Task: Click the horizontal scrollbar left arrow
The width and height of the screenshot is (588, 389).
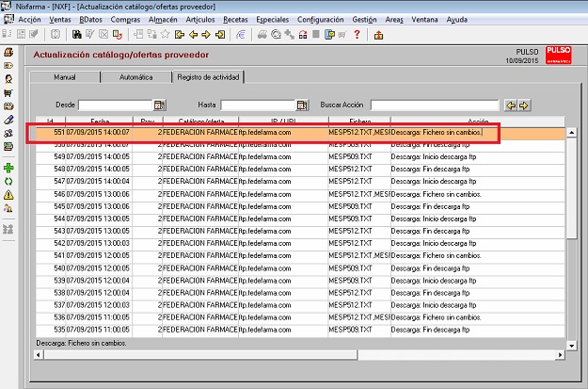Action: (39, 354)
